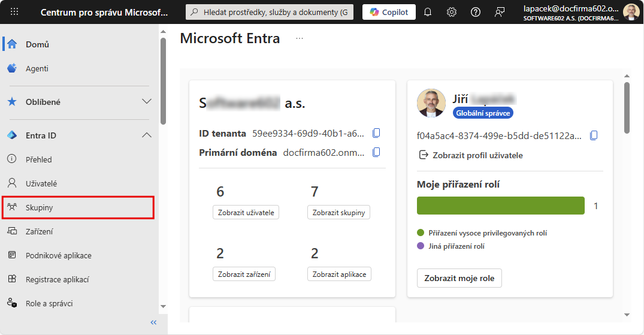Click the Agenti icon in sidebar

pos(12,68)
